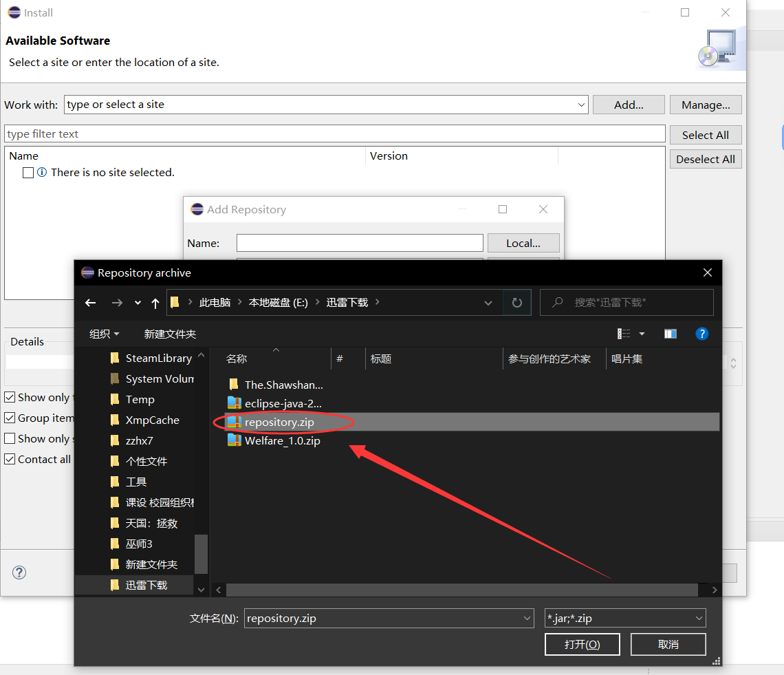The width and height of the screenshot is (784, 675).
Task: Click the search magnifier icon
Action: (x=558, y=302)
